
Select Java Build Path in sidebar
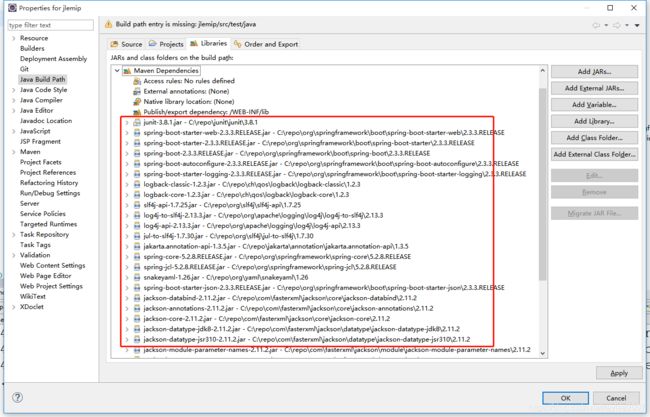coord(43,79)
